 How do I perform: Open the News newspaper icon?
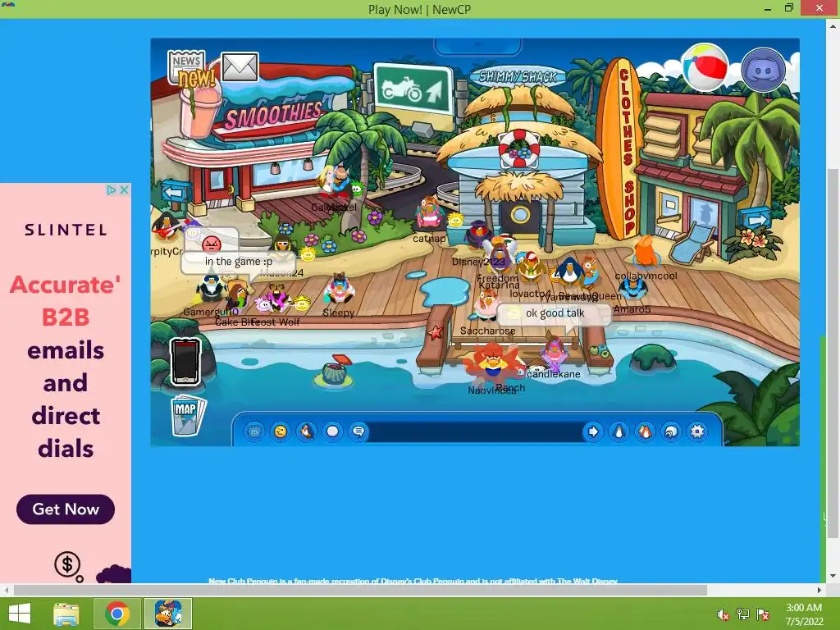tap(188, 69)
